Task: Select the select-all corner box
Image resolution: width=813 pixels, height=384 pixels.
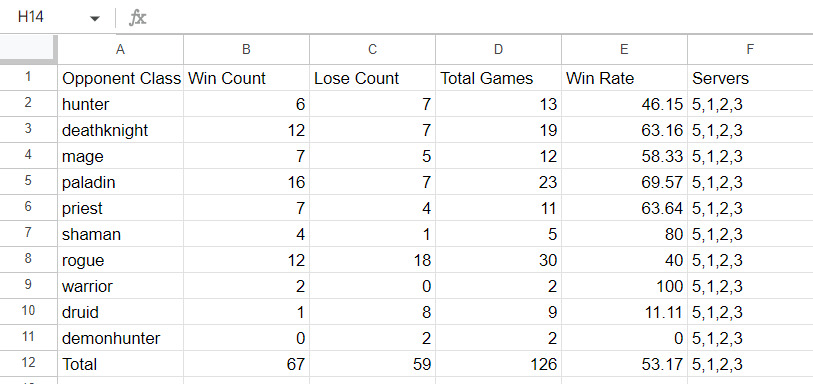Action: (x=28, y=49)
